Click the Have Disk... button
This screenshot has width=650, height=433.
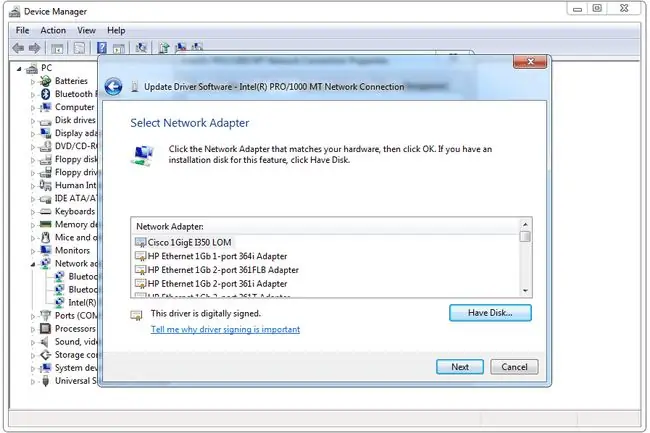tap(490, 313)
